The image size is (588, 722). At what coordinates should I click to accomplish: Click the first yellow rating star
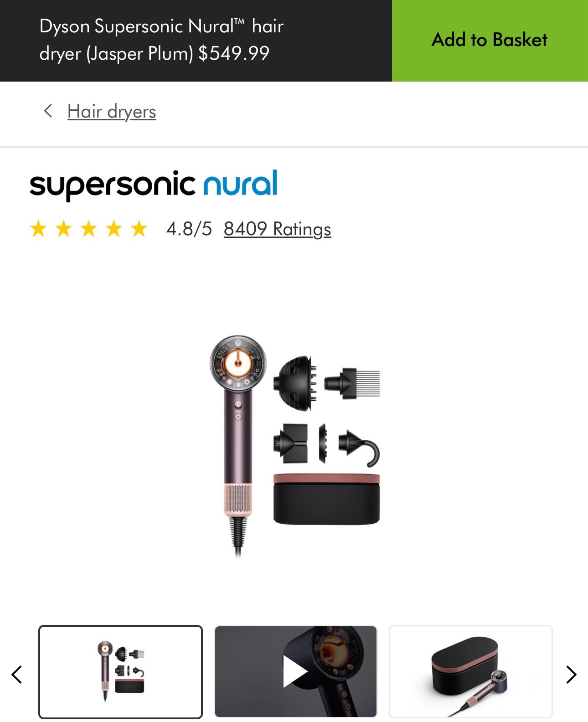(39, 229)
